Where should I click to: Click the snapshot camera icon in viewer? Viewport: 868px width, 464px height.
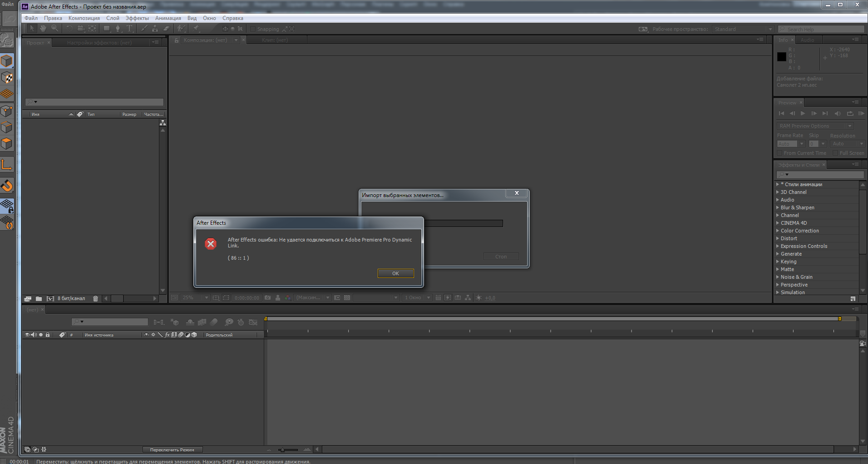pyautogui.click(x=268, y=298)
